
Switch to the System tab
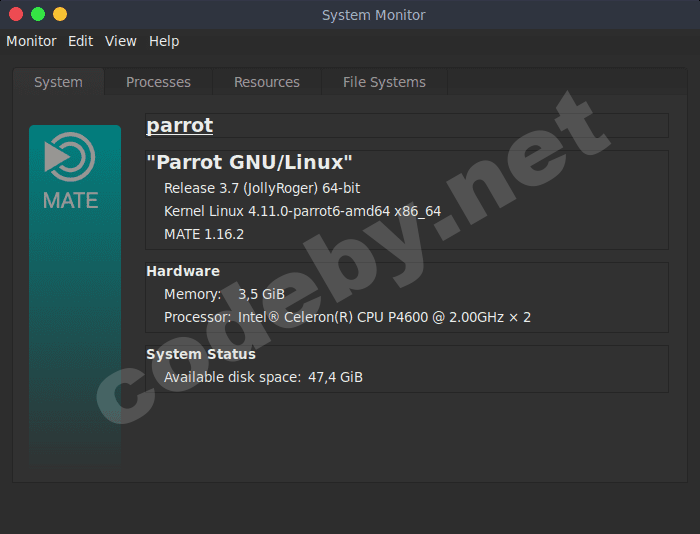click(x=58, y=82)
